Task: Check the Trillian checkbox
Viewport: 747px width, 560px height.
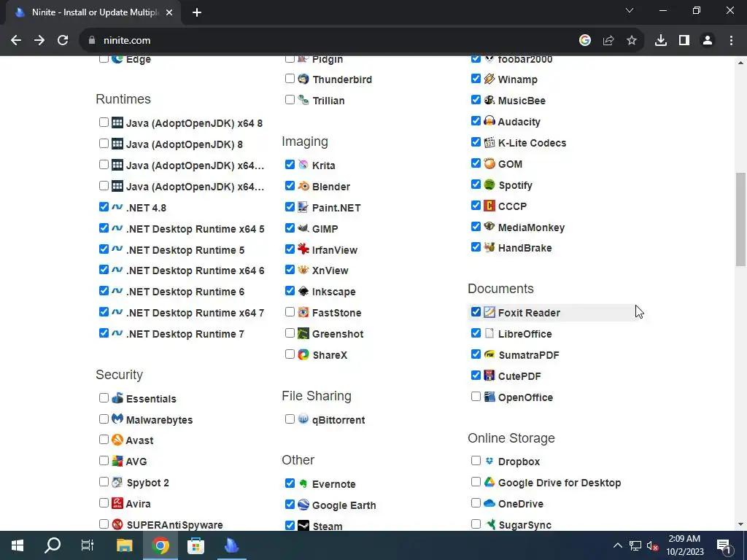Action: click(x=290, y=99)
